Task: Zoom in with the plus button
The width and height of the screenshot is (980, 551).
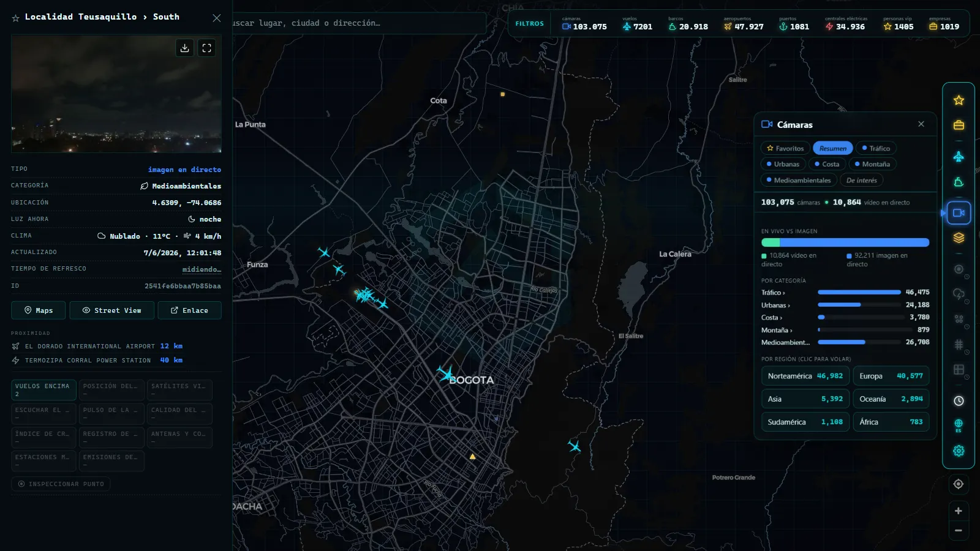Action: [x=959, y=511]
